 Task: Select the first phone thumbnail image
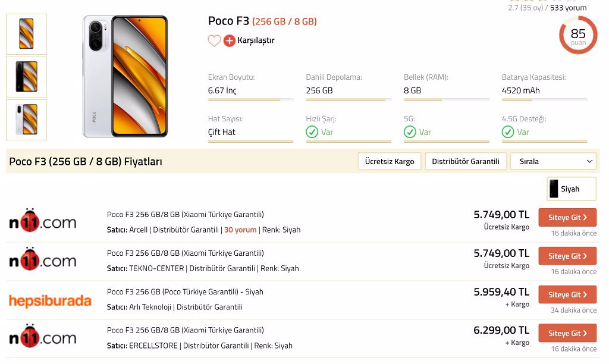[x=26, y=34]
